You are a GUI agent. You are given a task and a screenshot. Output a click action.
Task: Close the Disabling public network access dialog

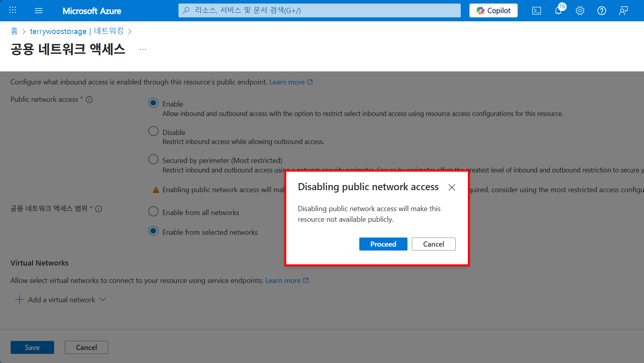click(452, 187)
